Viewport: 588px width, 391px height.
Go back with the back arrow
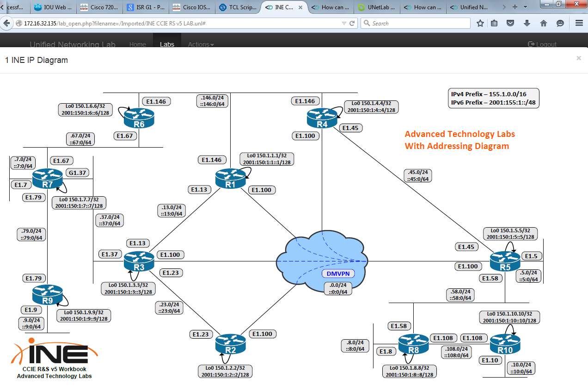coord(7,23)
